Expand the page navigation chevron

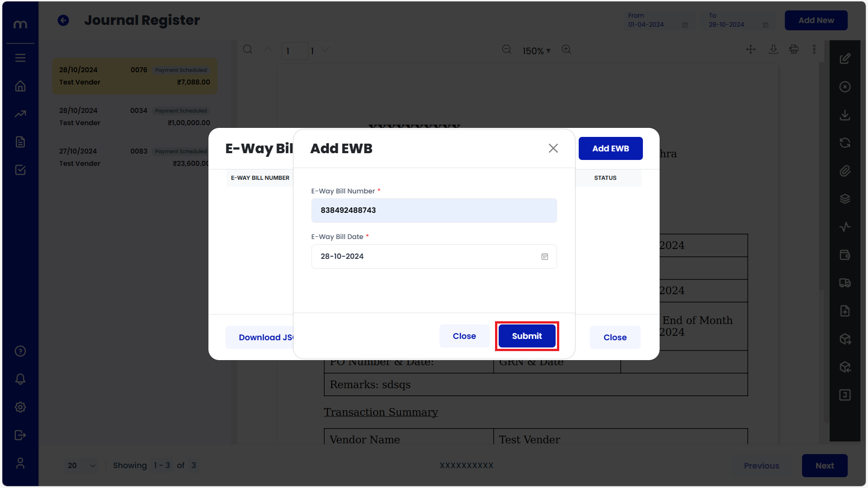coord(325,50)
